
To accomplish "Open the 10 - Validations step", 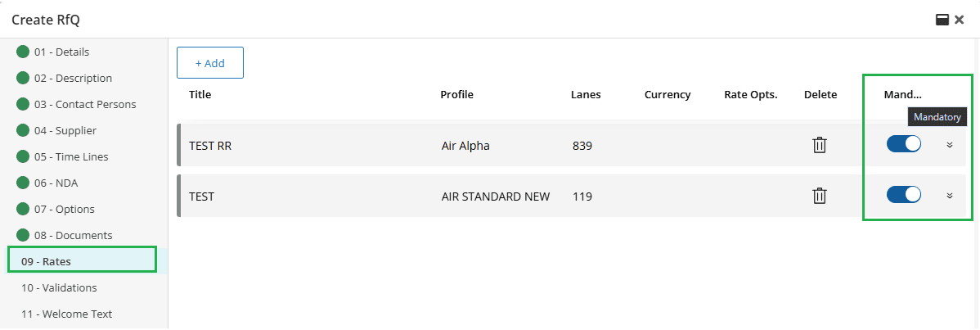I will [x=60, y=287].
